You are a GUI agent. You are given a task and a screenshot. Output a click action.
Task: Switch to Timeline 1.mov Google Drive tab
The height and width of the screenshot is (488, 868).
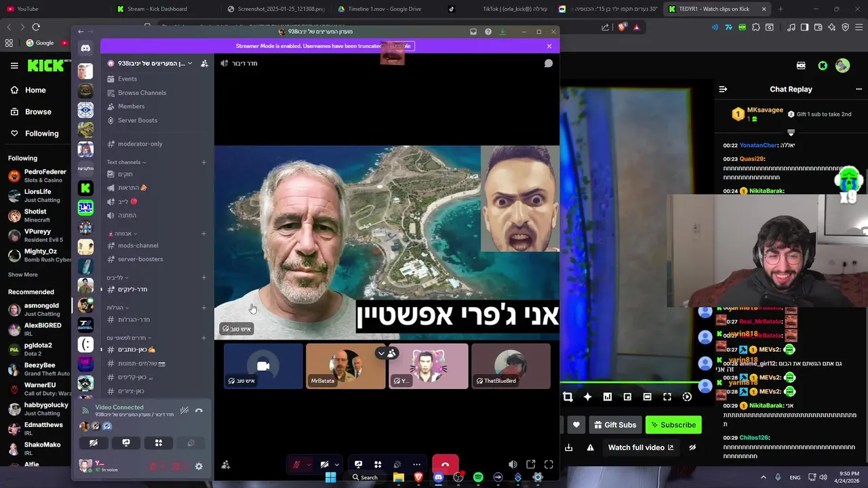coord(384,9)
